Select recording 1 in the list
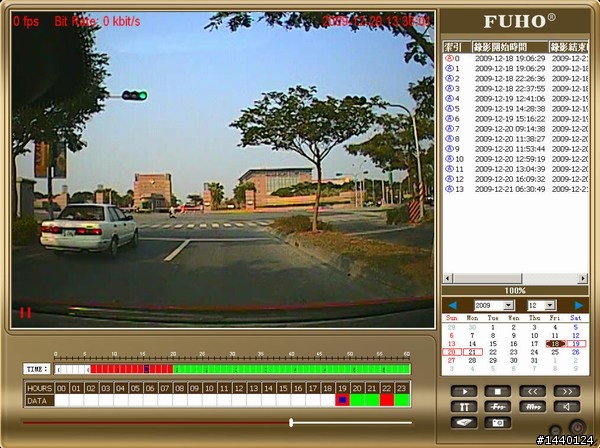This screenshot has width=600, height=448. 516,68
